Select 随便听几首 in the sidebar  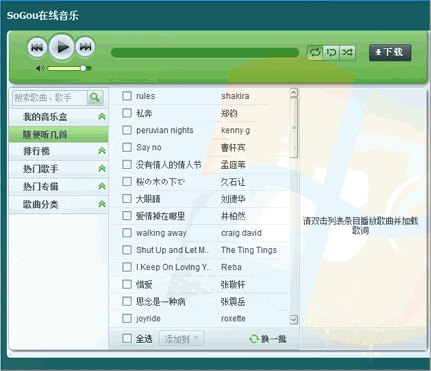(59, 134)
